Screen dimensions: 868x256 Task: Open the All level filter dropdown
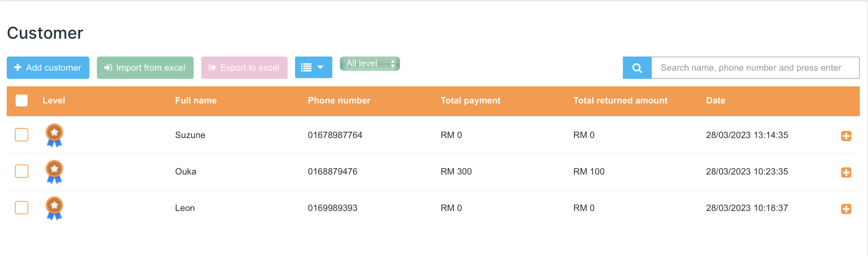point(370,64)
